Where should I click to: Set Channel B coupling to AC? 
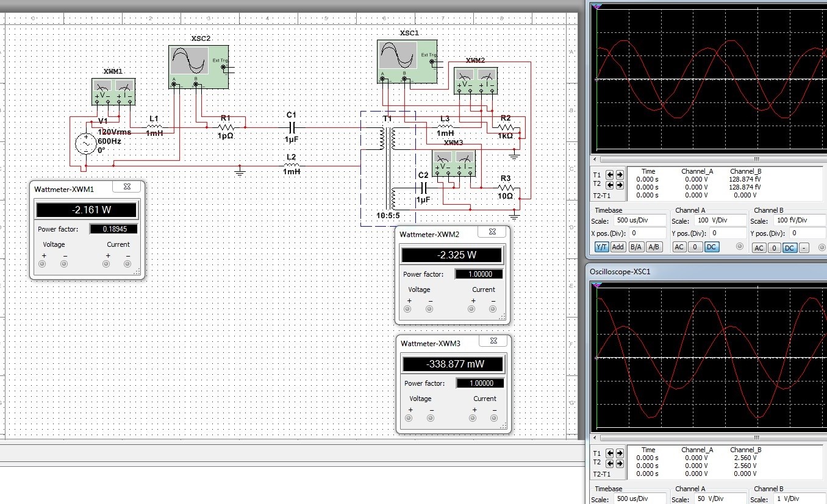759,247
